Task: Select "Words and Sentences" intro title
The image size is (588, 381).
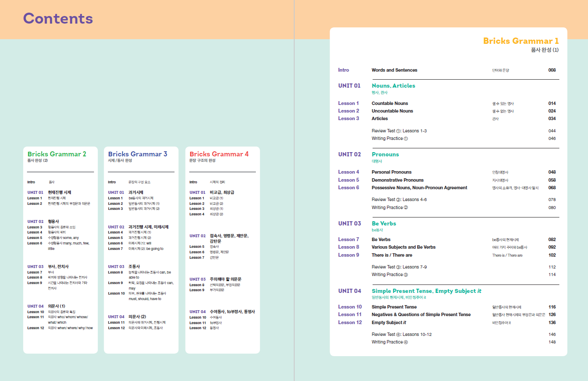Action: coord(395,70)
